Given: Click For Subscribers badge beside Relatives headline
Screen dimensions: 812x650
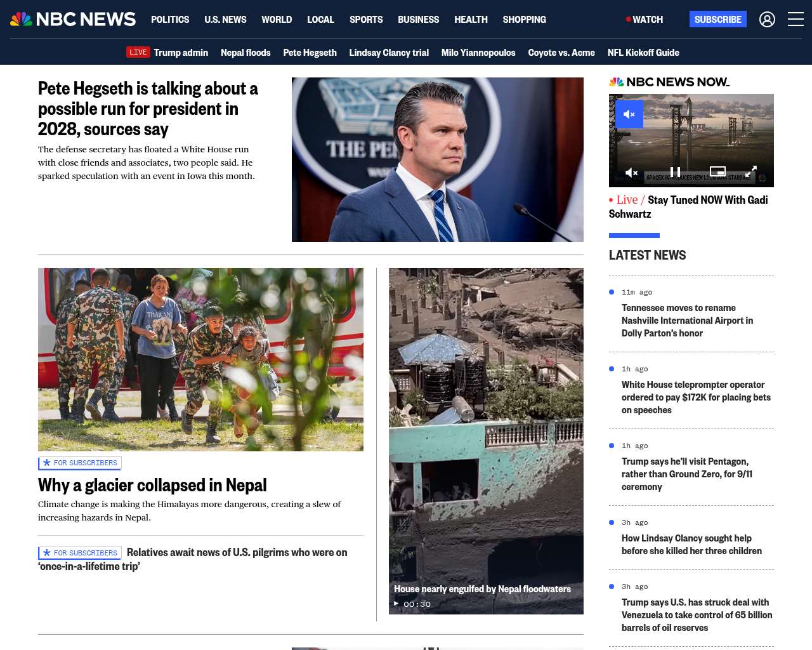Looking at the screenshot, I should [80, 553].
